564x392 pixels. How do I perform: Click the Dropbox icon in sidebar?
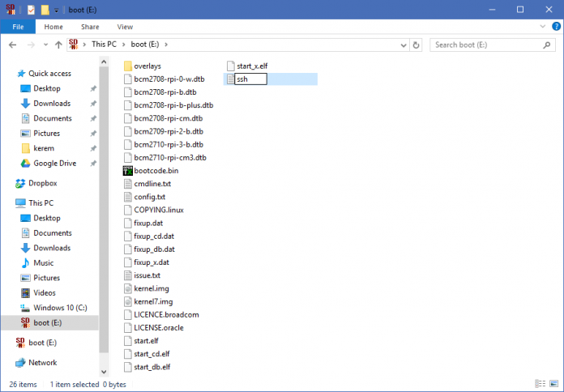(21, 183)
